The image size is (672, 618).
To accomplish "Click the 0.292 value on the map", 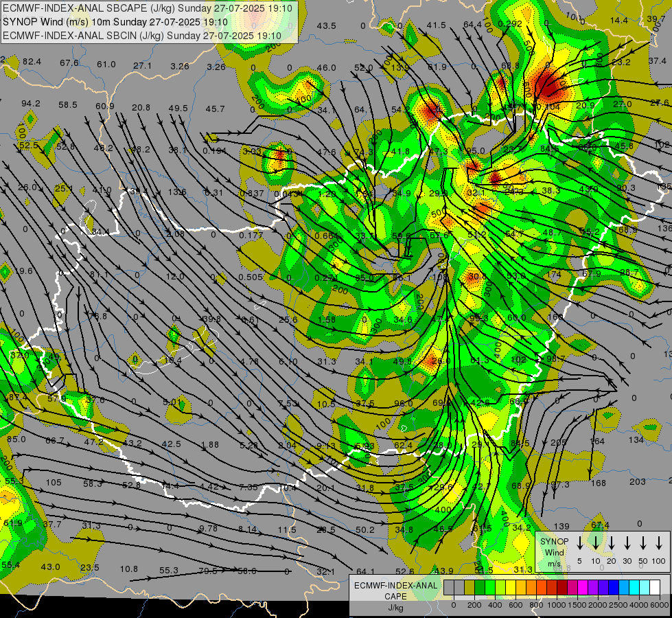I will pos(511,23).
